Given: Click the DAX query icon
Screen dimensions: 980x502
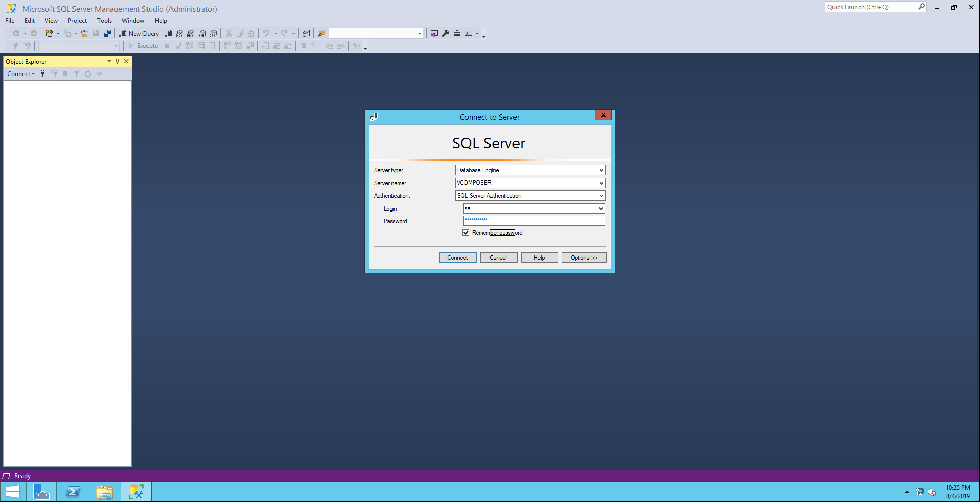Looking at the screenshot, I should pyautogui.click(x=213, y=33).
